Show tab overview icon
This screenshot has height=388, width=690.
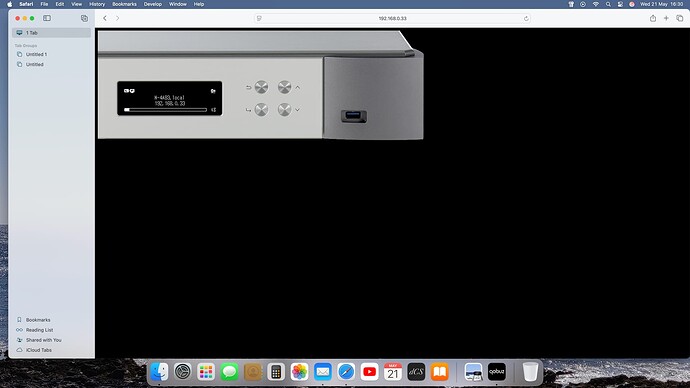[680, 18]
